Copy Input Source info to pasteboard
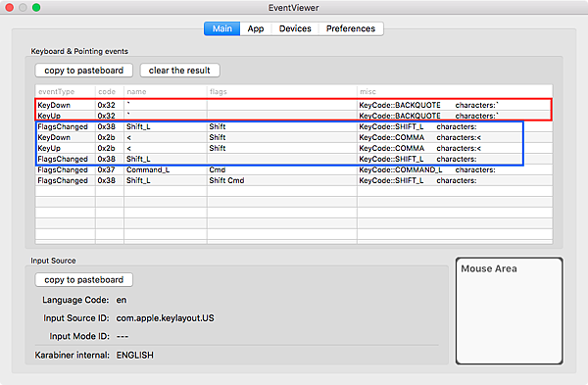 click(84, 279)
